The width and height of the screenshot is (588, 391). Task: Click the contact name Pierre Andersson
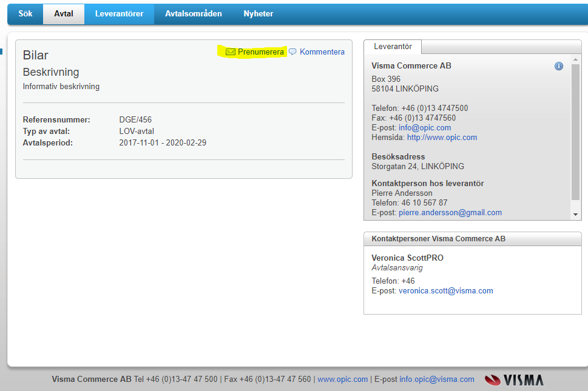coord(402,193)
